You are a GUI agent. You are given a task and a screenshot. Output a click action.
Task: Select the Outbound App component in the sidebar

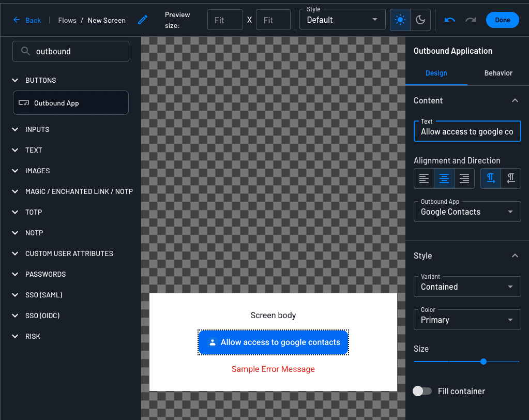(70, 102)
